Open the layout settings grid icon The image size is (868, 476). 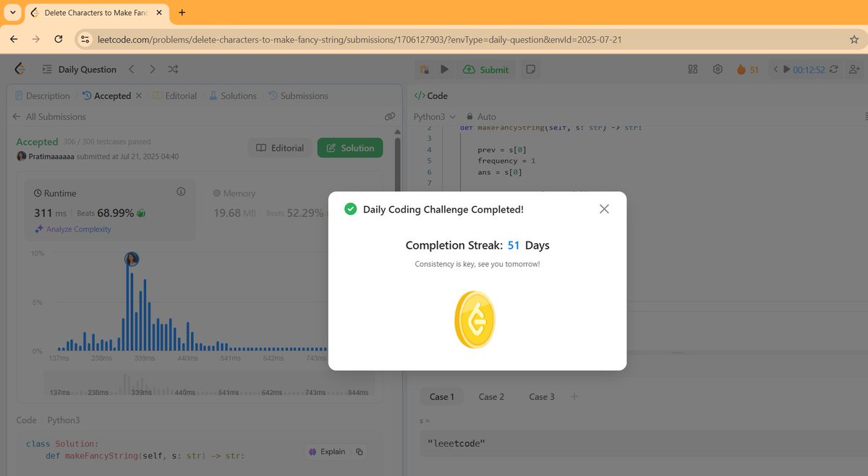pos(692,69)
